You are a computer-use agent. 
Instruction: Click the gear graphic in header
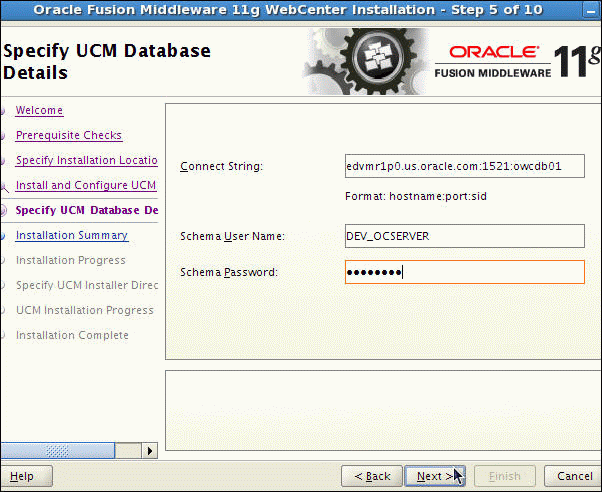point(367,61)
